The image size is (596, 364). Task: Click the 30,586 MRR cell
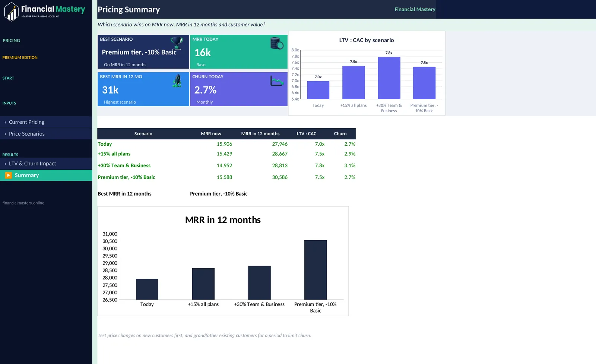point(280,177)
